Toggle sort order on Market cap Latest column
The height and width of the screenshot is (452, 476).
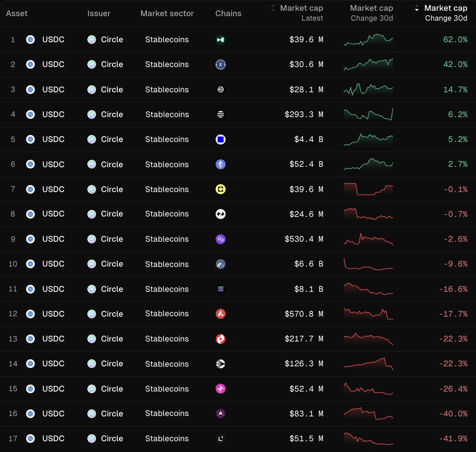coord(273,8)
